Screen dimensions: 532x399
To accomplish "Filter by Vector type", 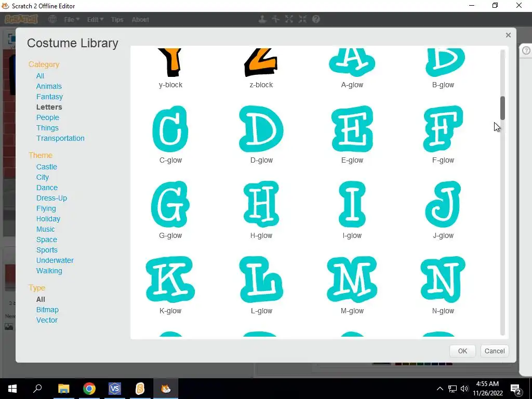I will click(47, 320).
